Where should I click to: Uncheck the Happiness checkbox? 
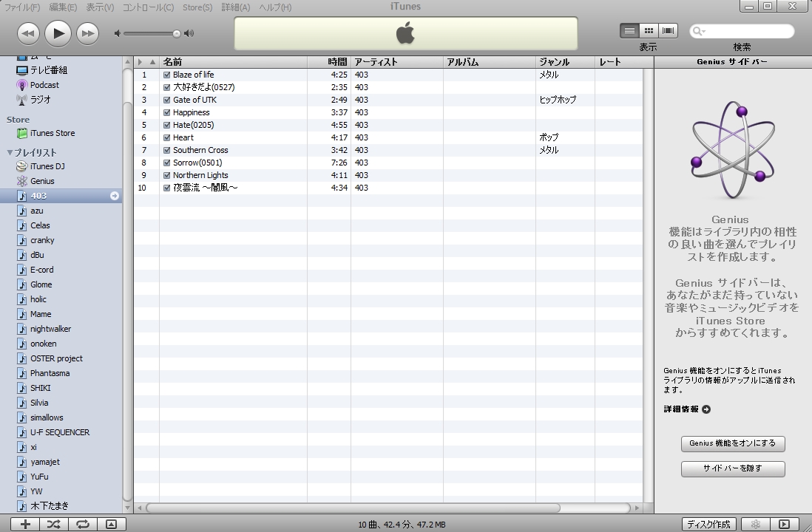pos(166,112)
